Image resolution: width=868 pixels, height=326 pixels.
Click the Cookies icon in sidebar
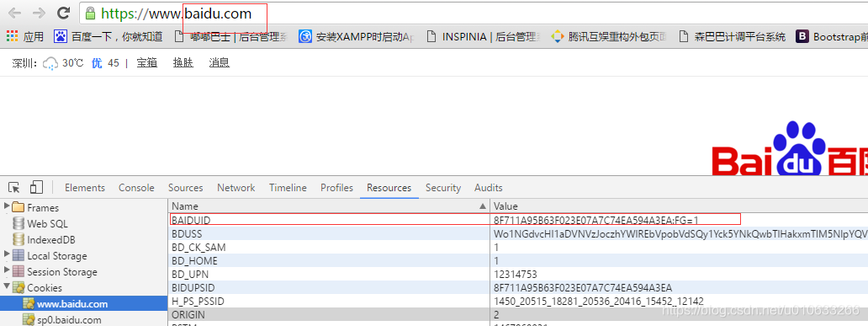tap(19, 288)
